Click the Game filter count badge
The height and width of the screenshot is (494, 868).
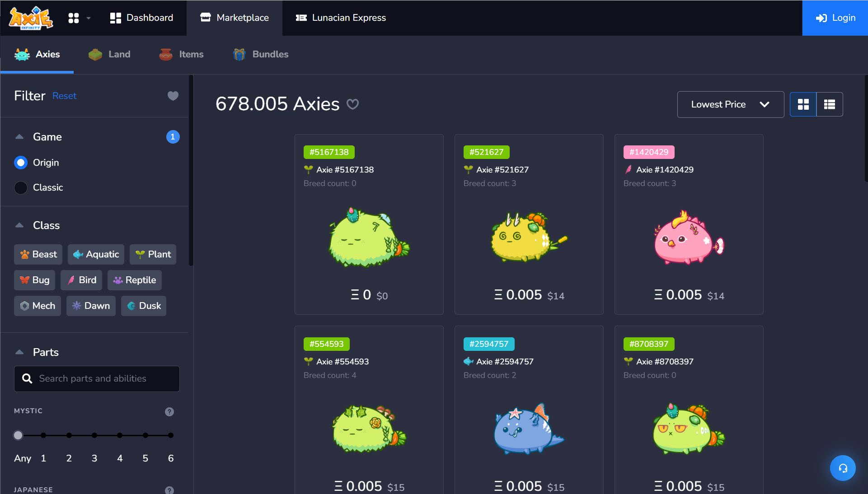[173, 137]
